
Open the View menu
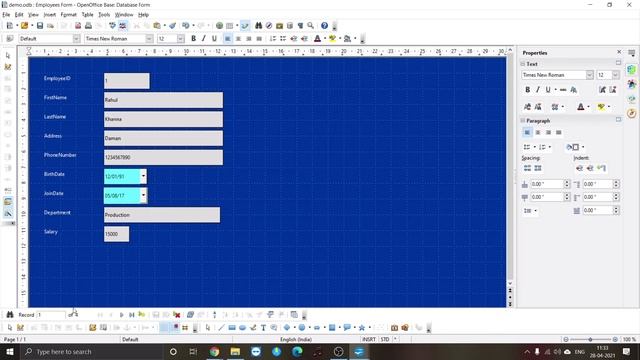tap(33, 15)
